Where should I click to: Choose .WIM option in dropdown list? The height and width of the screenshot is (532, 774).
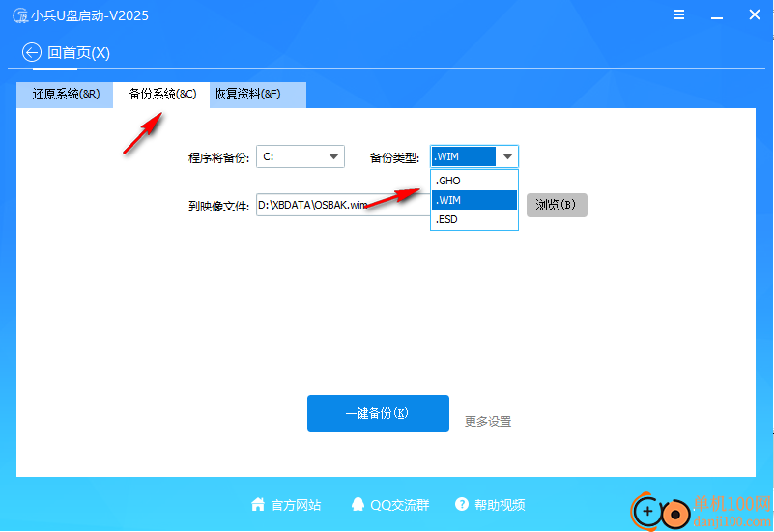pyautogui.click(x=474, y=200)
